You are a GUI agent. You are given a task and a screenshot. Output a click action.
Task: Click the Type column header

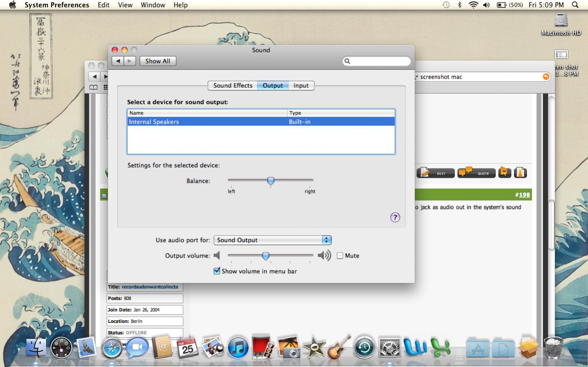pos(341,113)
